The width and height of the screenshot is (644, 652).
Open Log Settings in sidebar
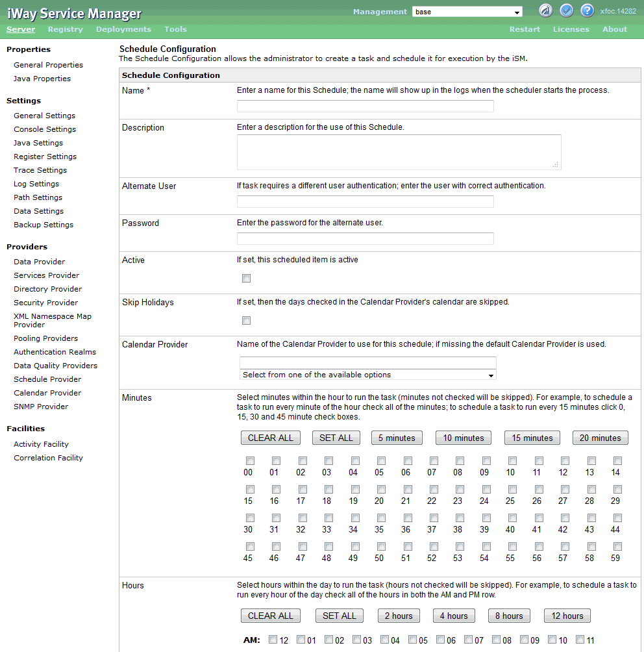coord(36,184)
